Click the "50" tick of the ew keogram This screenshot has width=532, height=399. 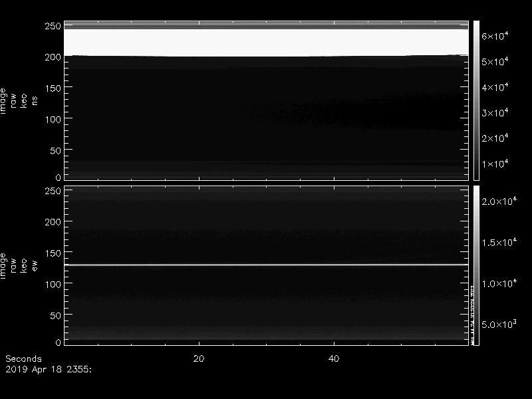coord(55,315)
